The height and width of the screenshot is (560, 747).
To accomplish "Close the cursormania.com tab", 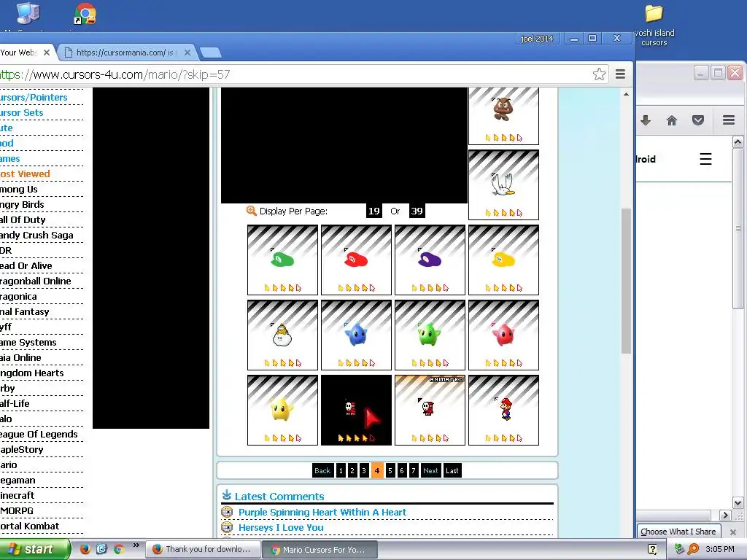I will point(187,52).
